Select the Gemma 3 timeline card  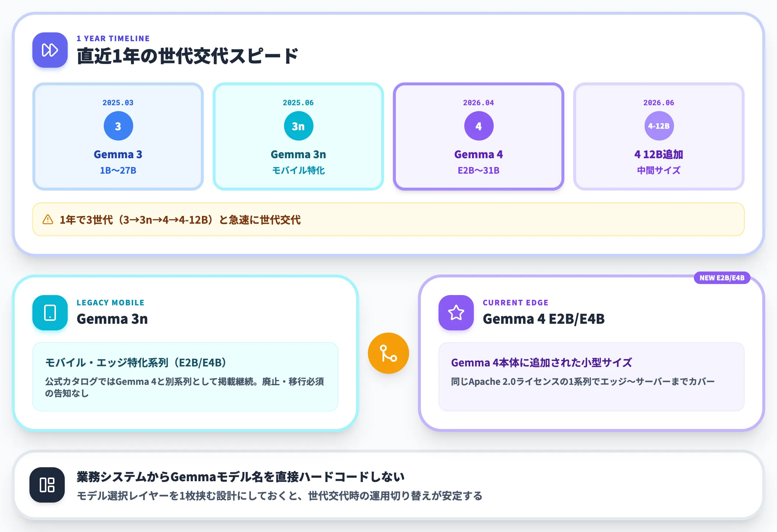pos(118,136)
